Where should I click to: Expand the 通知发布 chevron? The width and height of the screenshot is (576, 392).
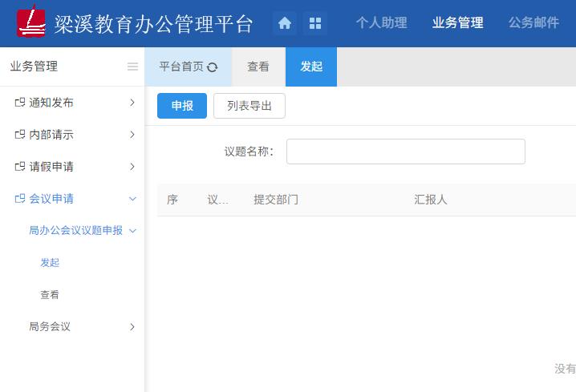pyautogui.click(x=132, y=103)
